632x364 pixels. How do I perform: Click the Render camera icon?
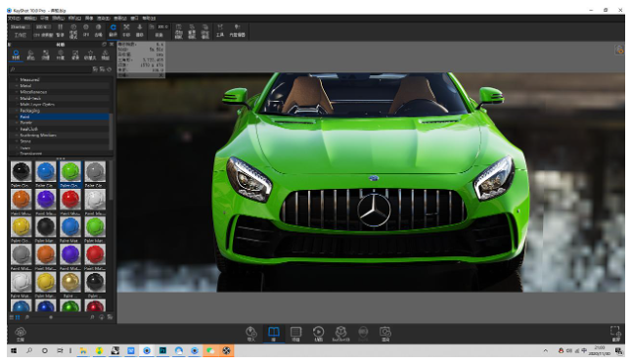coord(385,334)
